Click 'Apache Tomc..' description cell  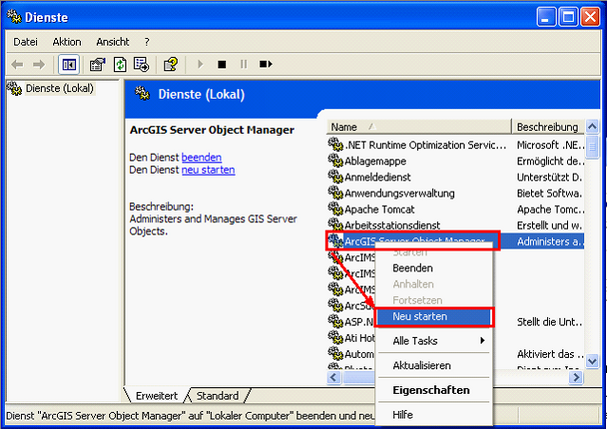[x=549, y=209]
